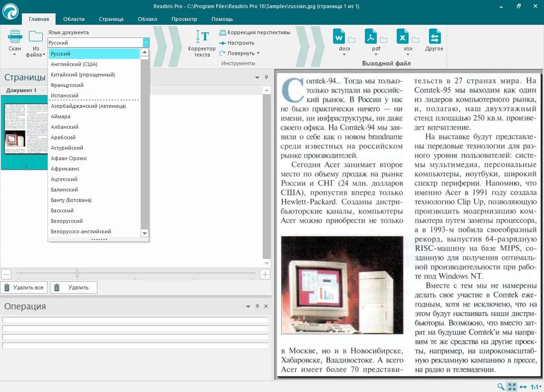Open the Из файла folder icon
The image size is (544, 392).
click(x=36, y=37)
